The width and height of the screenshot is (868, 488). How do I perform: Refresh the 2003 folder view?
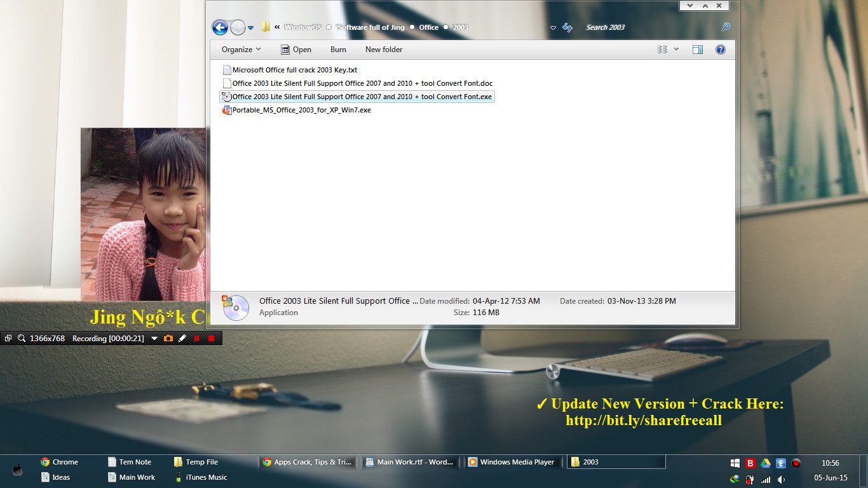pos(567,27)
